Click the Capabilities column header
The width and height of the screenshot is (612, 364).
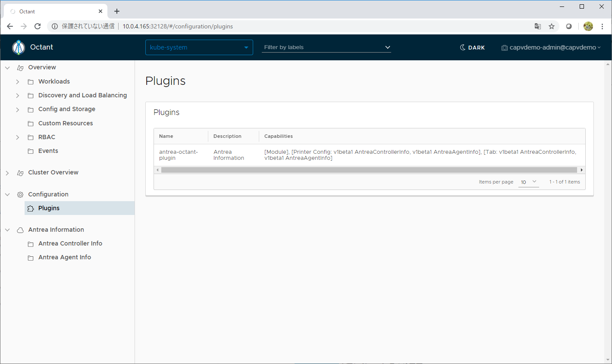(x=279, y=136)
